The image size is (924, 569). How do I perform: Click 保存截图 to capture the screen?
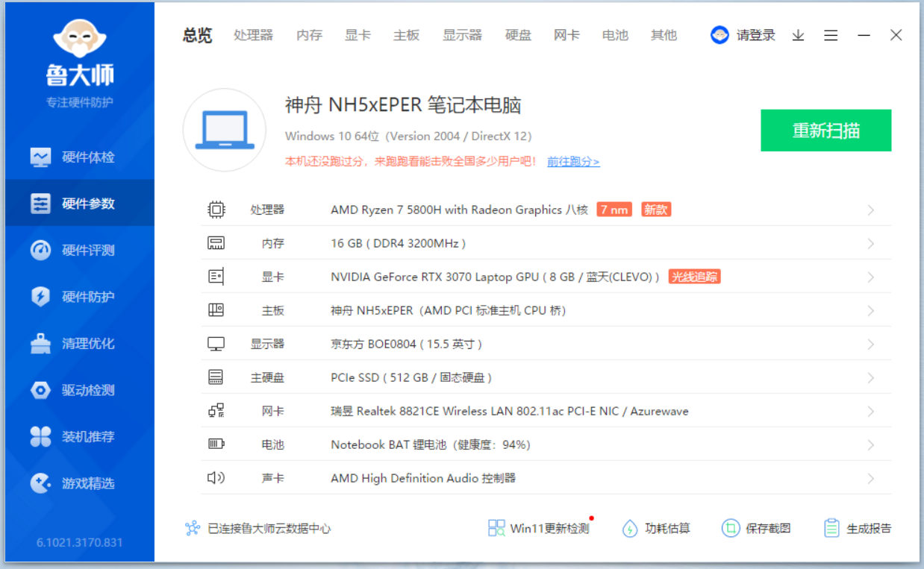click(x=756, y=528)
